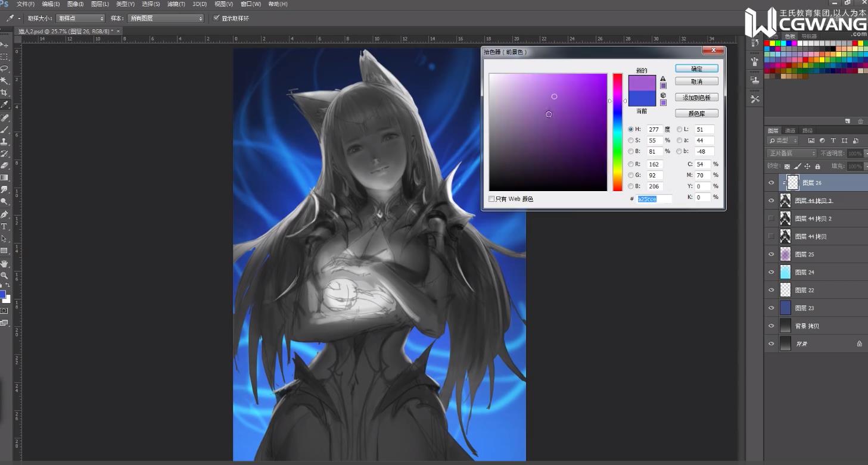Image resolution: width=868 pixels, height=465 pixels.
Task: Select the Dodge tool
Action: point(4,202)
